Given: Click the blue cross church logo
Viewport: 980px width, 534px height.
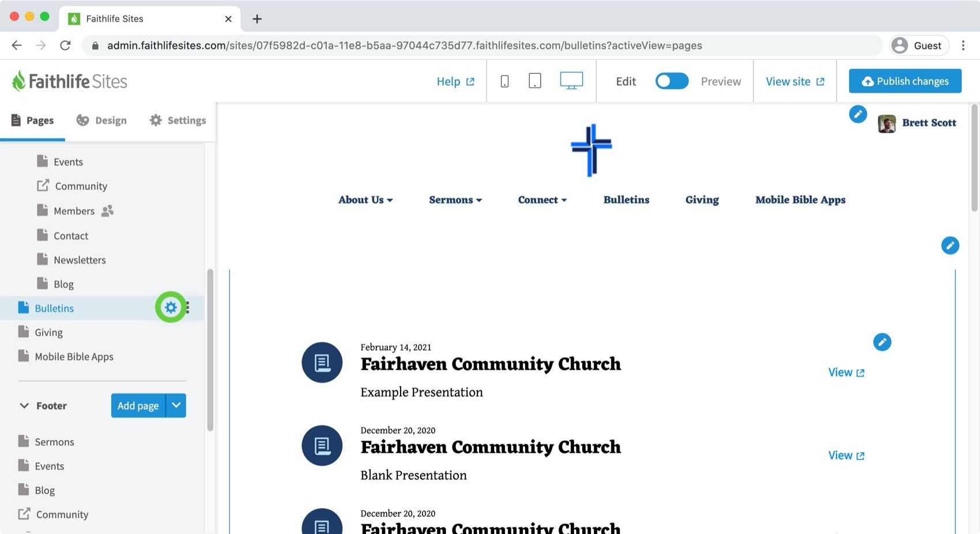Looking at the screenshot, I should click(x=591, y=150).
